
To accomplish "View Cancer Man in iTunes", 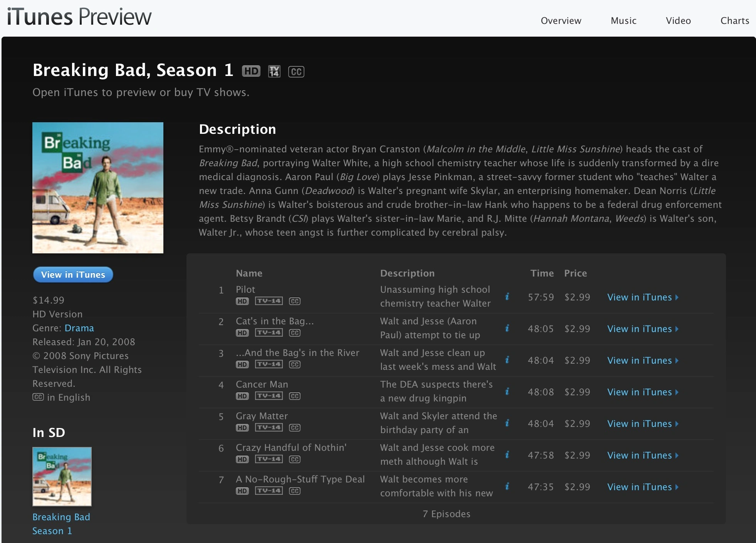I will pyautogui.click(x=643, y=392).
